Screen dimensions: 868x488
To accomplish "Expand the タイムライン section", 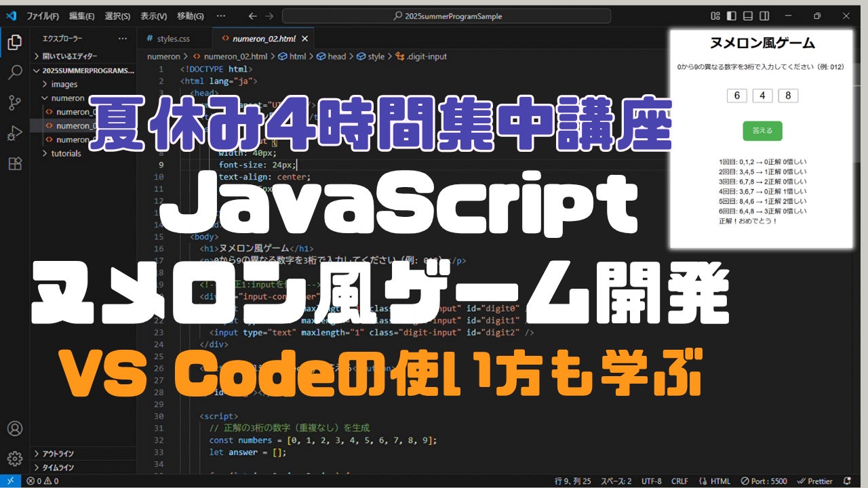I will coord(83,467).
